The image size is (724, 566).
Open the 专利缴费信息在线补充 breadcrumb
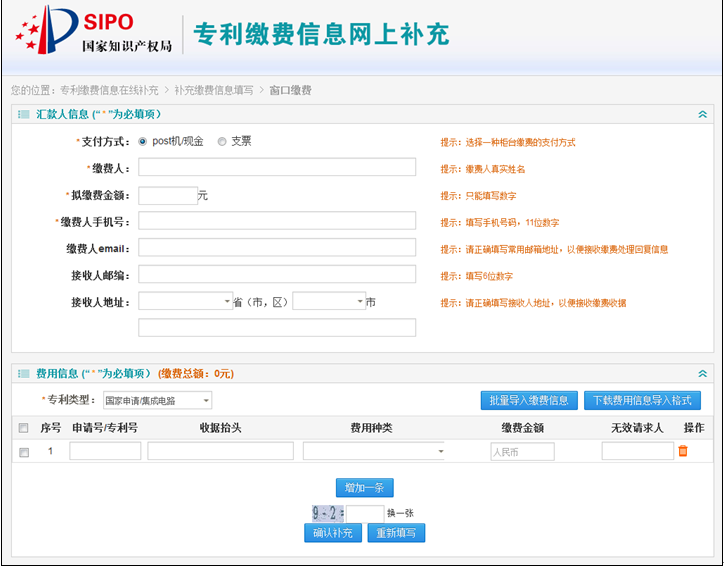(109, 90)
